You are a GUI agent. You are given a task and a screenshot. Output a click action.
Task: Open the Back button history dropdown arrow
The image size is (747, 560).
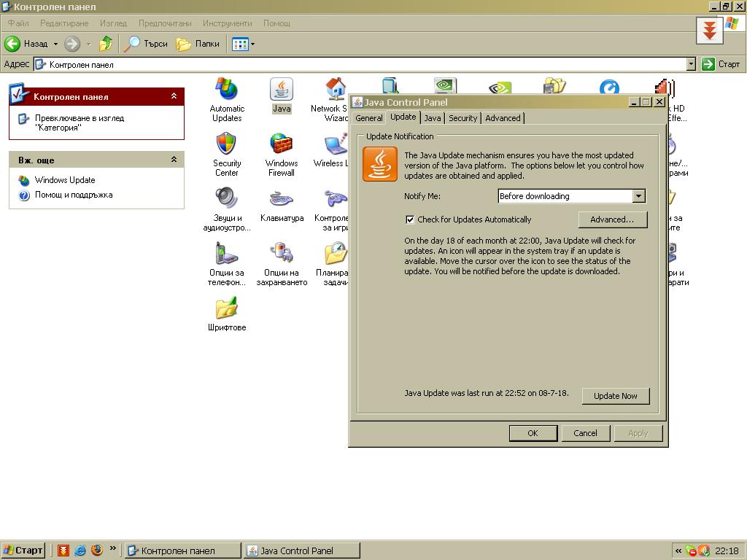click(x=55, y=44)
